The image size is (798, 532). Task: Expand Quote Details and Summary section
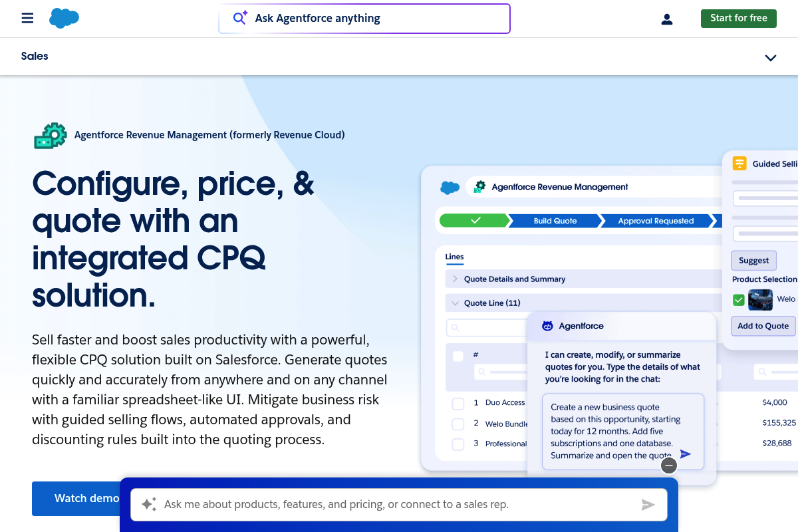tap(455, 279)
